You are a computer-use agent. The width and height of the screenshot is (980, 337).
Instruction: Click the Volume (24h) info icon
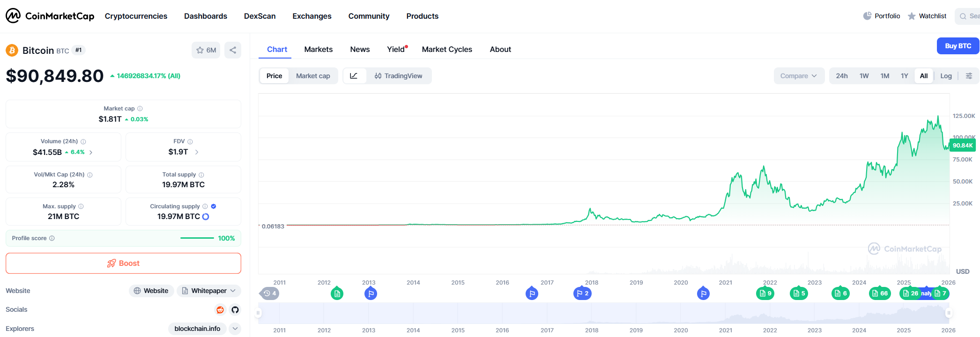[83, 141]
